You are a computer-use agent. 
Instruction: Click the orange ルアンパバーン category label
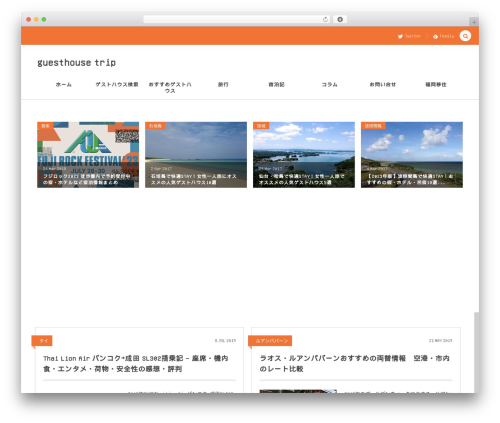click(270, 341)
